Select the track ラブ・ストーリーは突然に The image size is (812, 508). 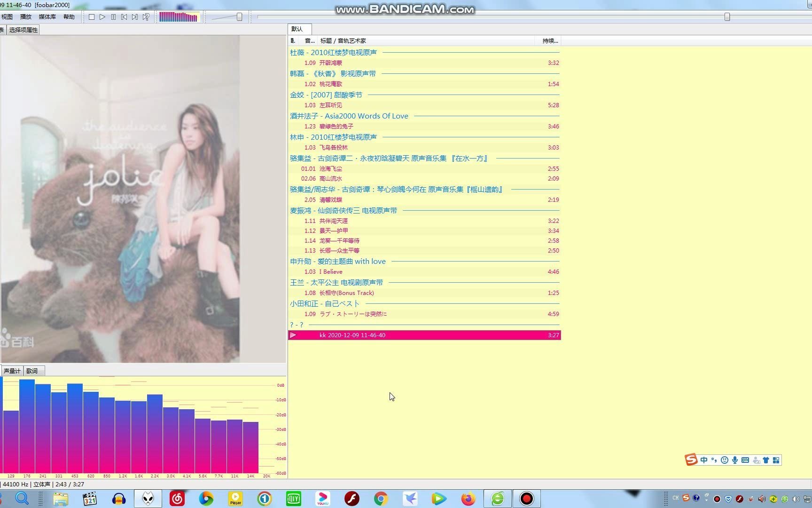click(x=424, y=314)
